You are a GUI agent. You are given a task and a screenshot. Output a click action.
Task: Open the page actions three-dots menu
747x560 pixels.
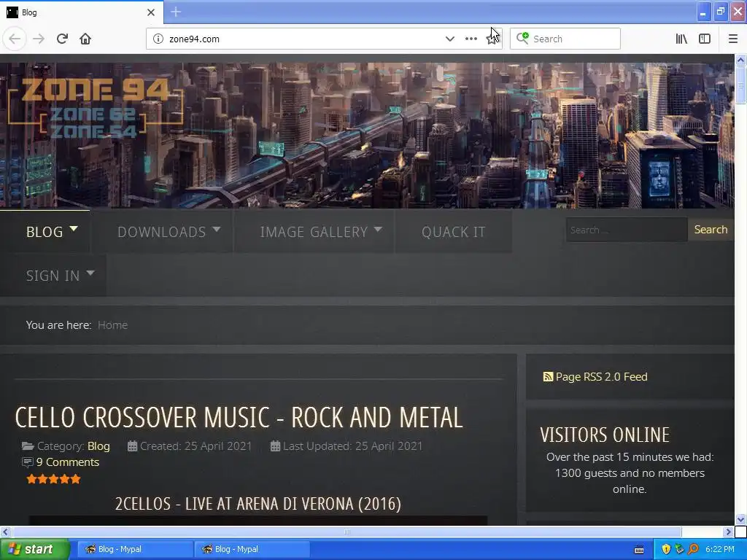coord(471,39)
